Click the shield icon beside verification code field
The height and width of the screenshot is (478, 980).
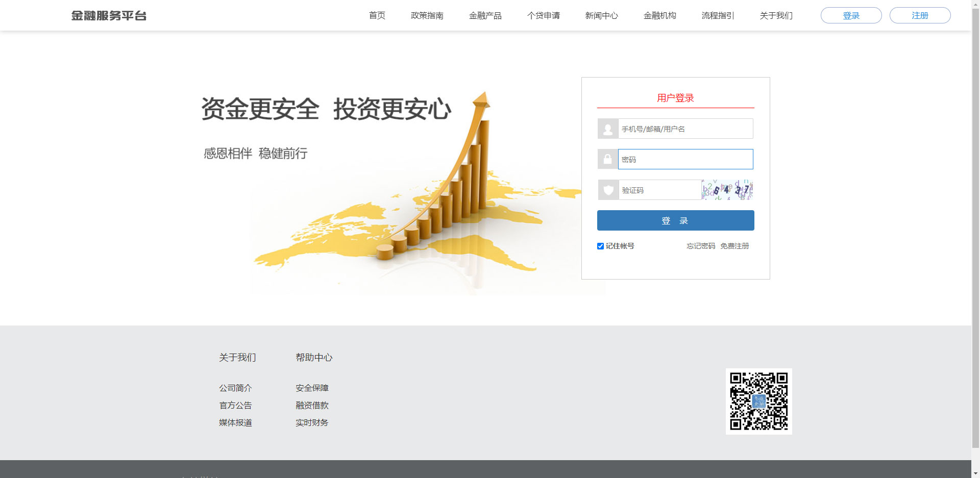(608, 190)
